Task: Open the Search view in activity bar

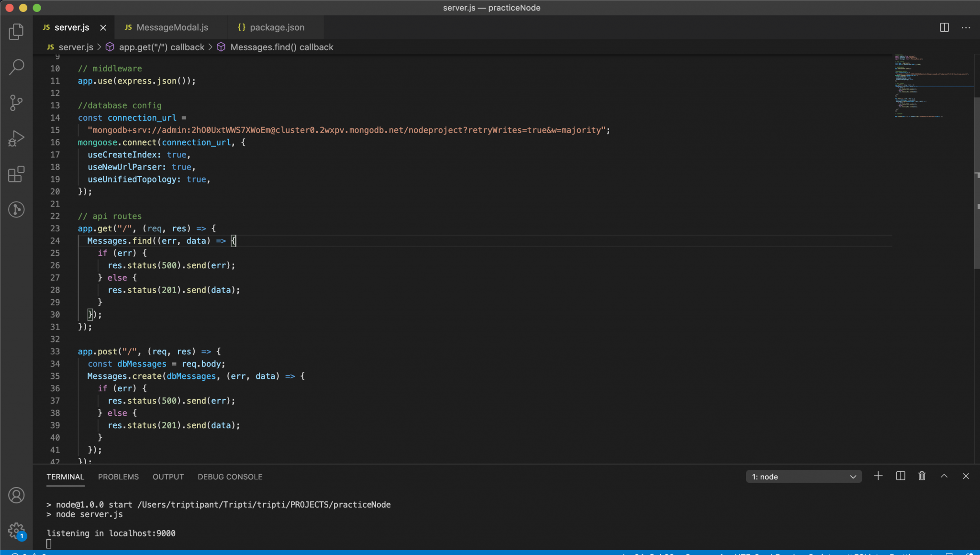Action: tap(16, 67)
